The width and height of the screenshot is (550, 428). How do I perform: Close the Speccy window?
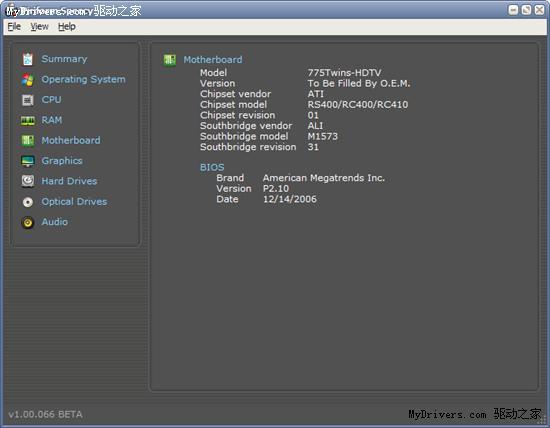[539, 10]
